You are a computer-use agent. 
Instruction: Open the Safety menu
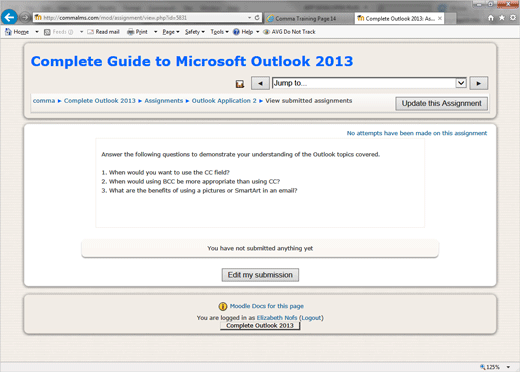coord(195,32)
